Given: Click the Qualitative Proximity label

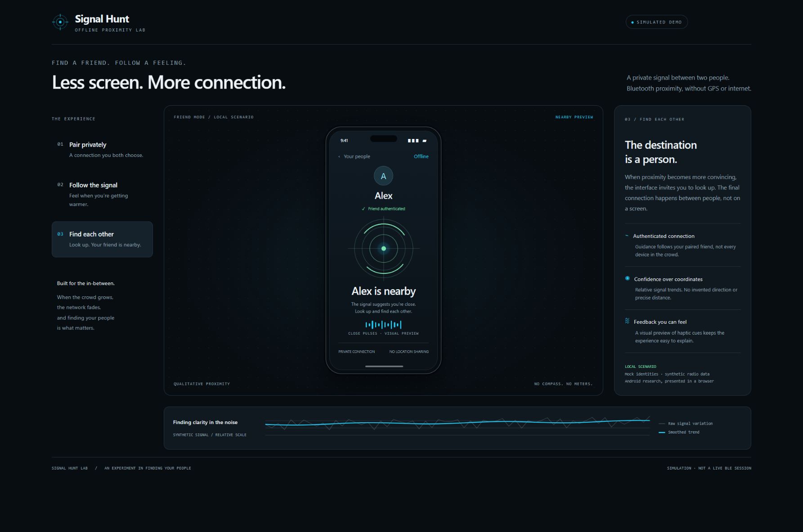Looking at the screenshot, I should click(202, 384).
